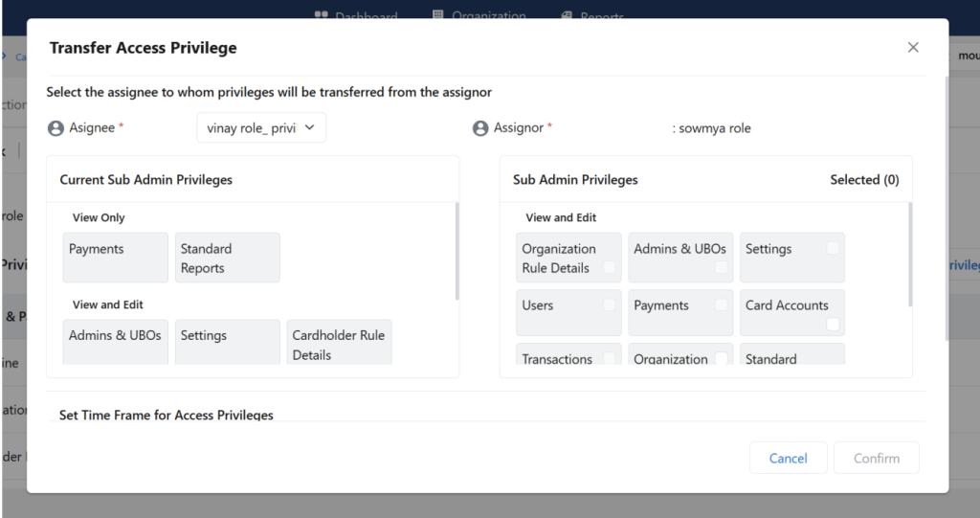Click the Confirm button
Viewport: 980px width, 518px height.
click(876, 458)
